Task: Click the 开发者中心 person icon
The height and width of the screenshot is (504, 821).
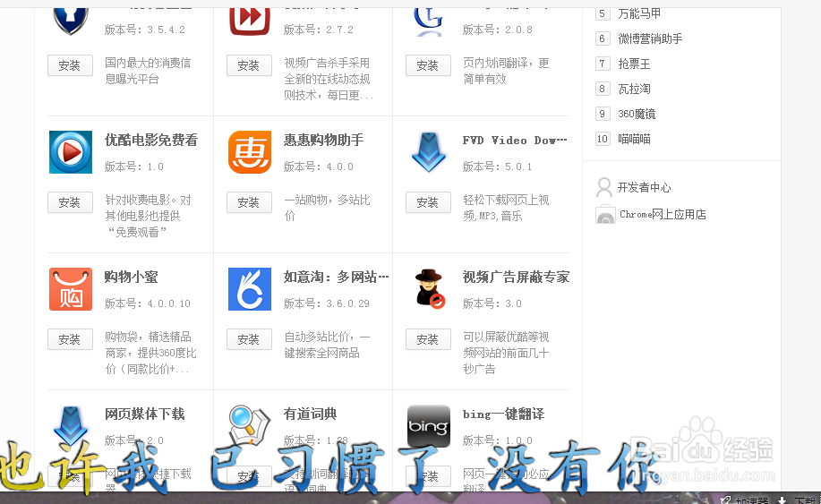Action: pyautogui.click(x=603, y=187)
